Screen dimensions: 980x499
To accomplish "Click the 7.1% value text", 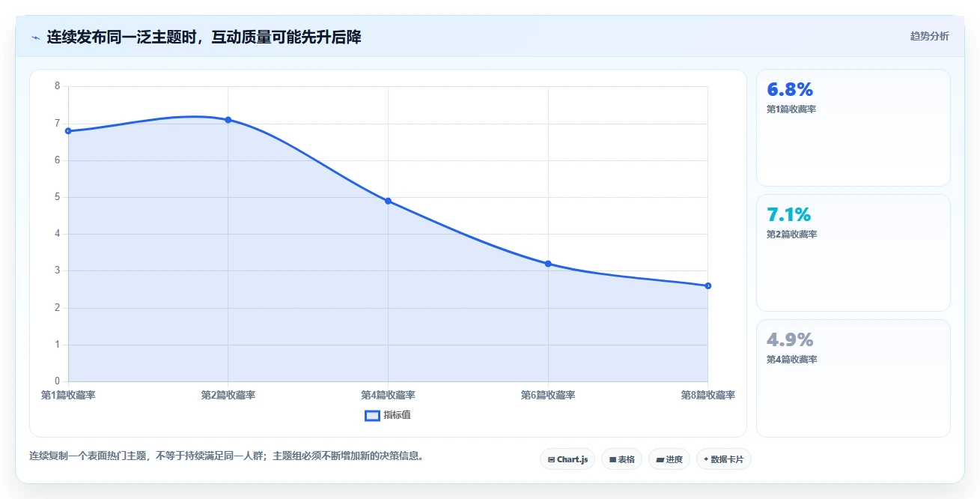I will (789, 215).
